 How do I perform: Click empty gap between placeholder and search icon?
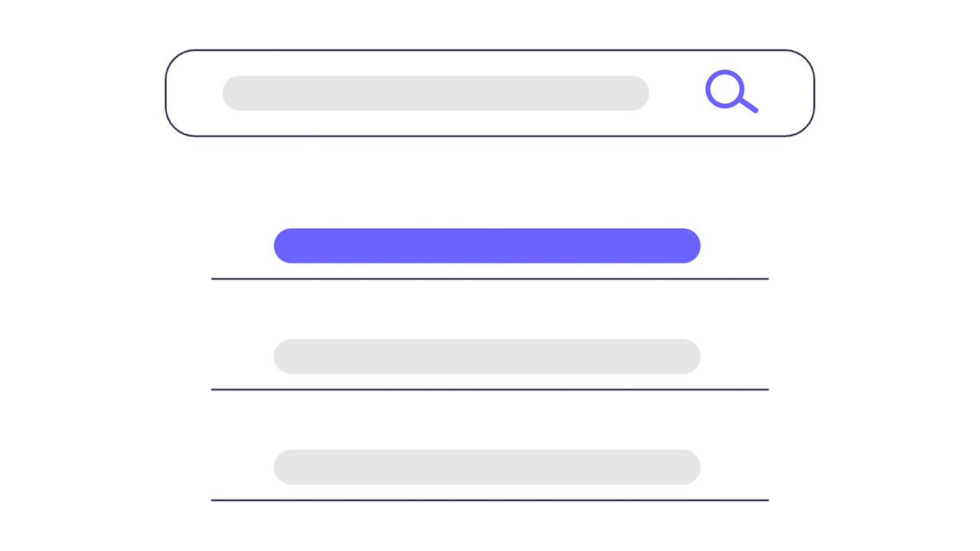(677, 93)
